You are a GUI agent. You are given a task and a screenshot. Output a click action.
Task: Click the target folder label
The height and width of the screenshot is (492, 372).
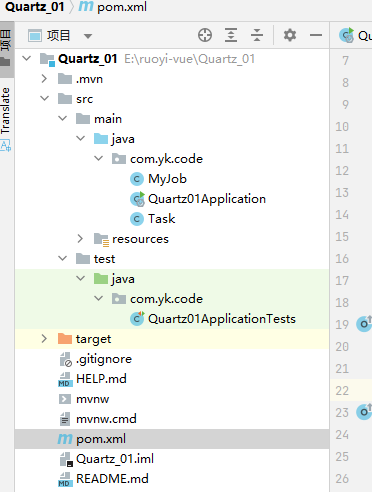(93, 339)
